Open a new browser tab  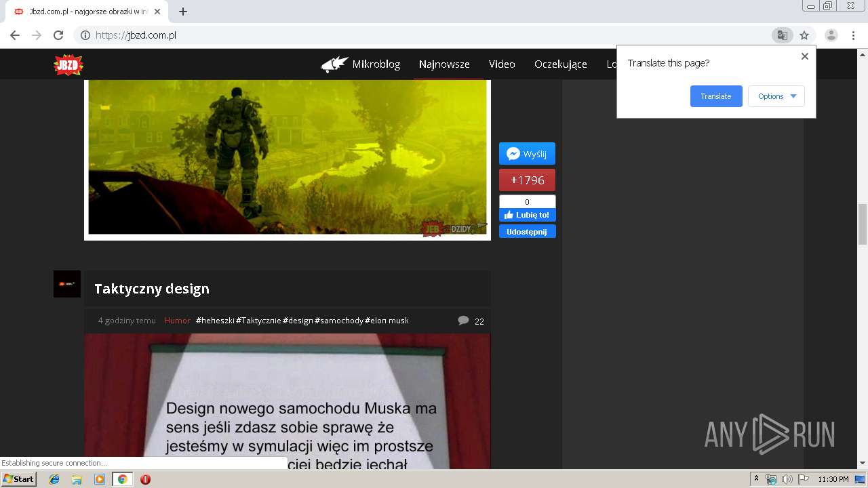[x=183, y=12]
